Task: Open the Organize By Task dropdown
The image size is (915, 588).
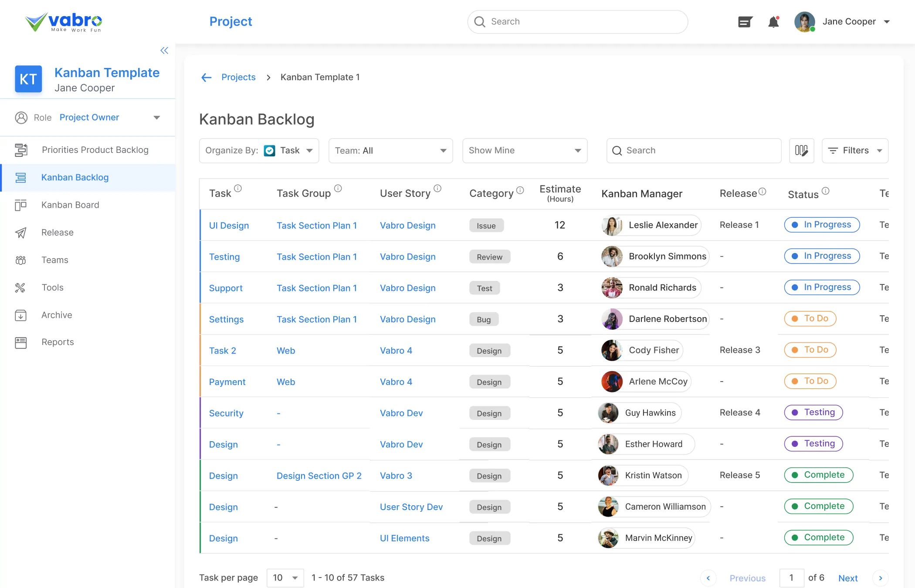Action: [259, 151]
